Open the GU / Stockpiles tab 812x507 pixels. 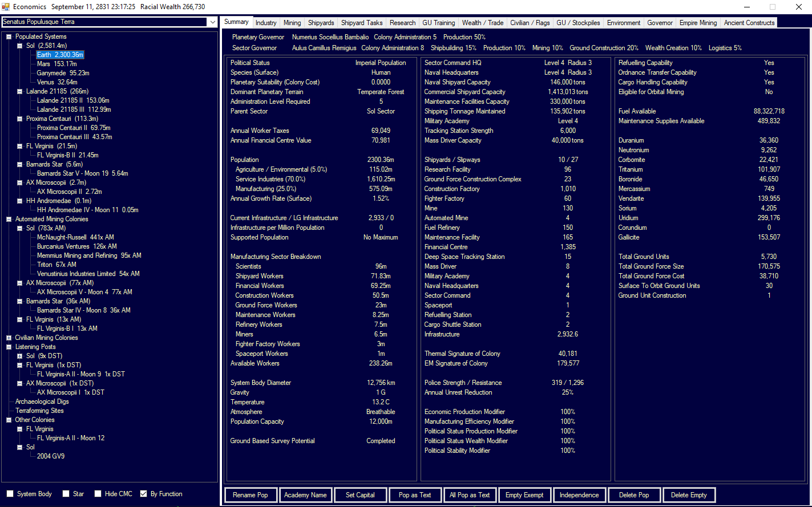[x=579, y=23]
